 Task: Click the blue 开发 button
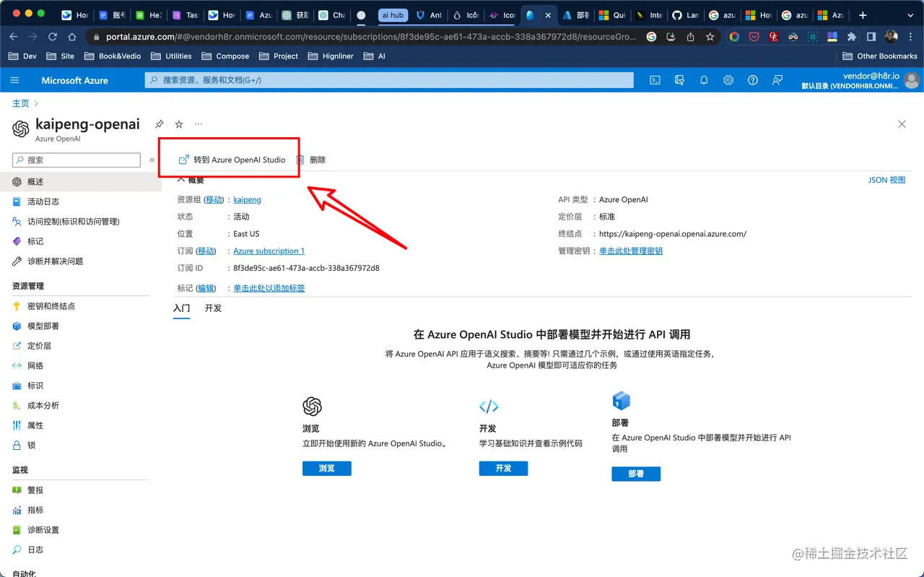(503, 468)
